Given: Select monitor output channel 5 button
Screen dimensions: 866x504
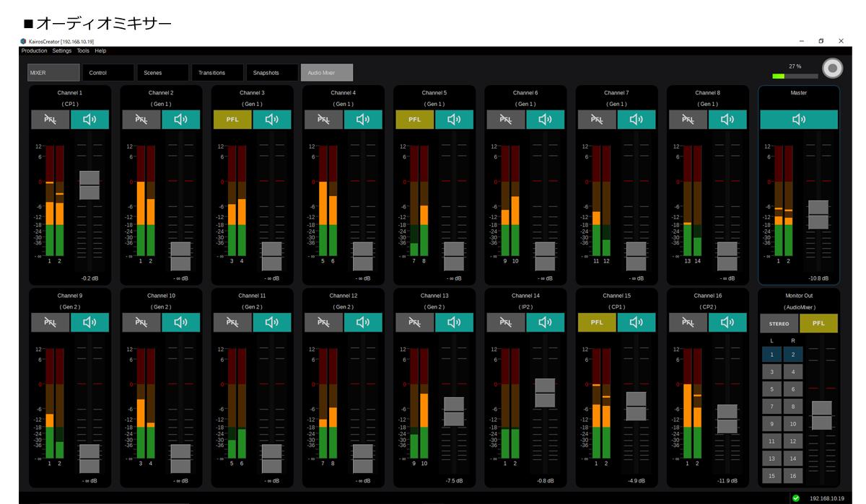Looking at the screenshot, I should 771,389.
